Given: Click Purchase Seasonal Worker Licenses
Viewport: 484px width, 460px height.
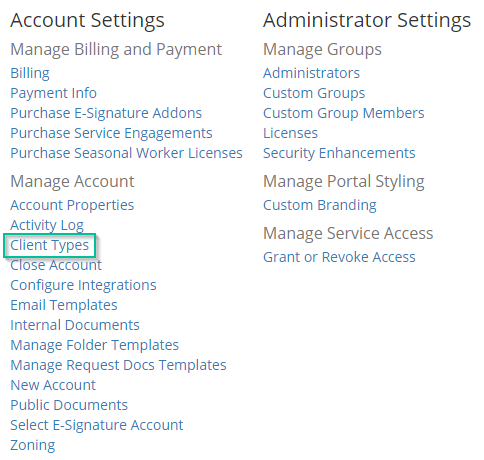Looking at the screenshot, I should (x=126, y=153).
